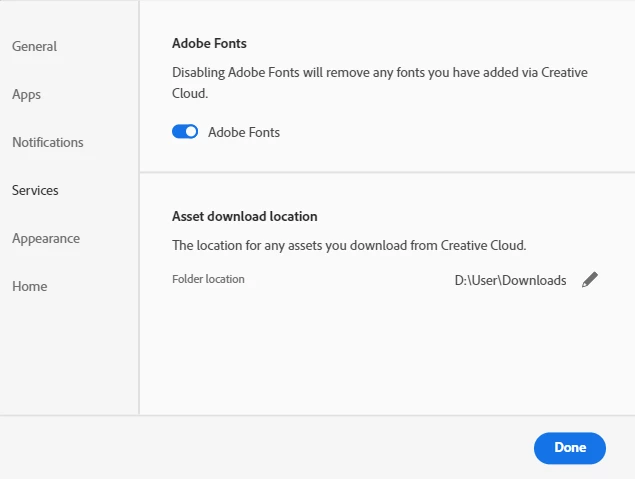The width and height of the screenshot is (635, 479).
Task: Open the General settings tab
Action: (34, 46)
